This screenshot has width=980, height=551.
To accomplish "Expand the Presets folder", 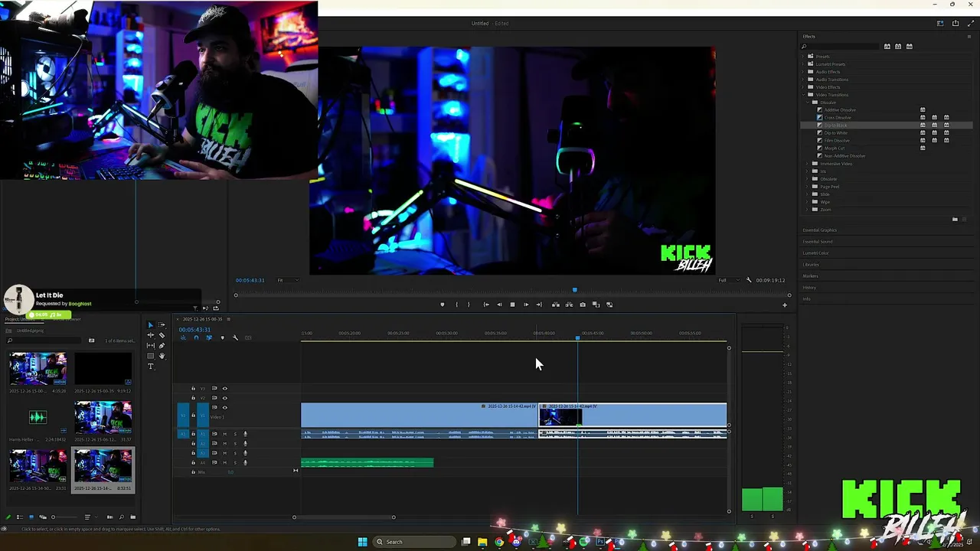I will (x=804, y=57).
